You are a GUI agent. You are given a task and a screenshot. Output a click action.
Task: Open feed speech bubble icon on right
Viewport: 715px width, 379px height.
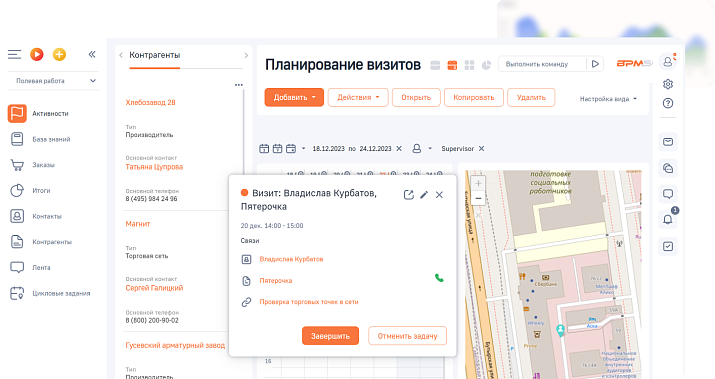pos(668,194)
